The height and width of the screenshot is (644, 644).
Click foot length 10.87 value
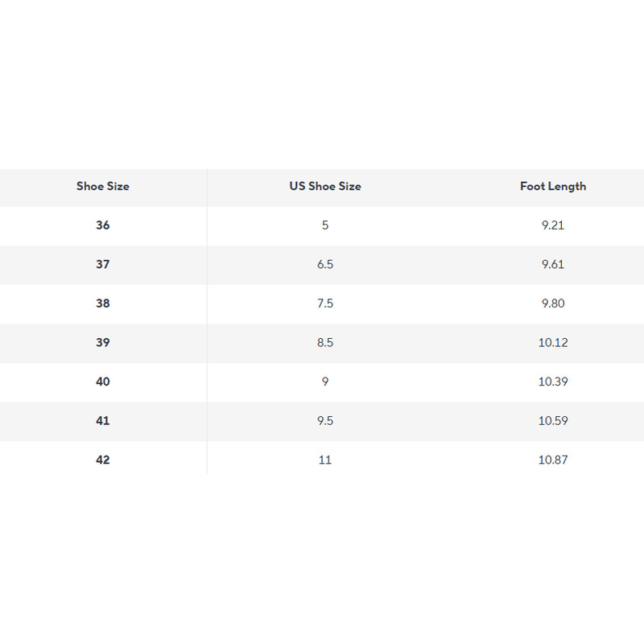click(x=553, y=460)
